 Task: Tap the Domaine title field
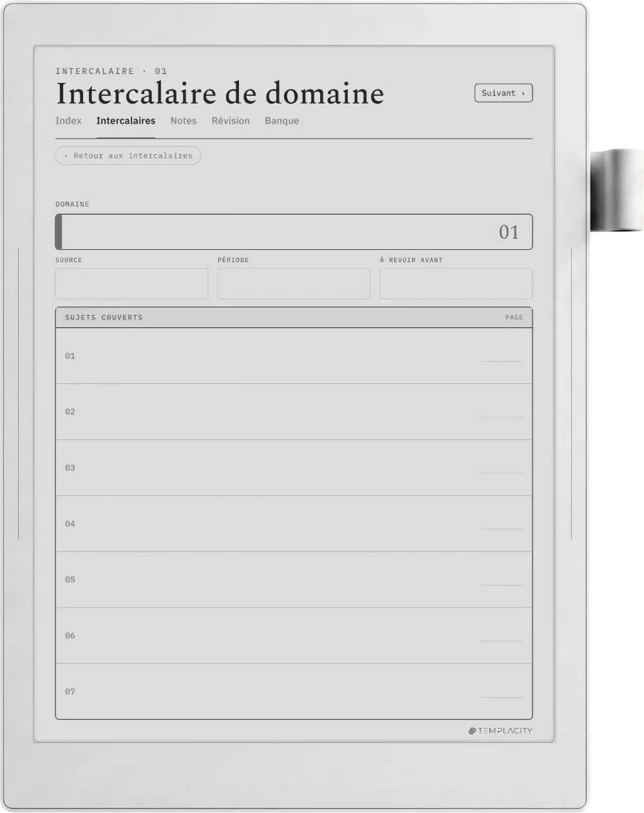click(294, 232)
